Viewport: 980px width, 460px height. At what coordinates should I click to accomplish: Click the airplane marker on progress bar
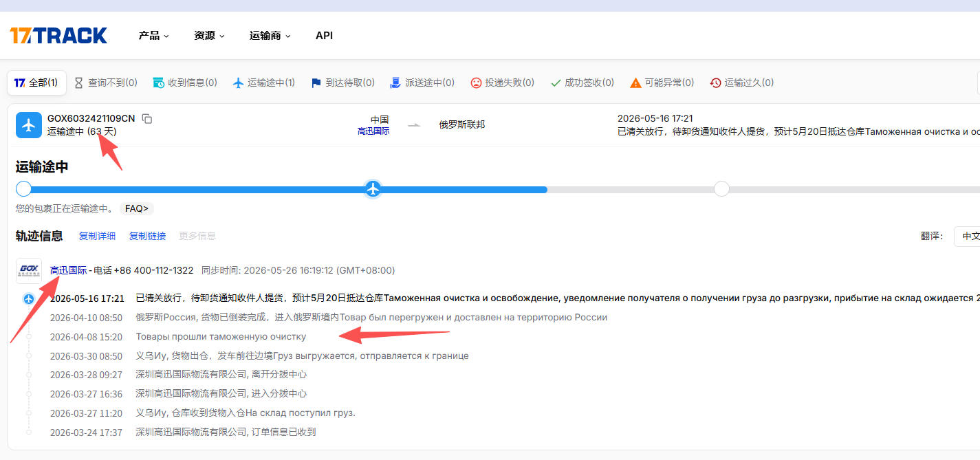(x=373, y=188)
